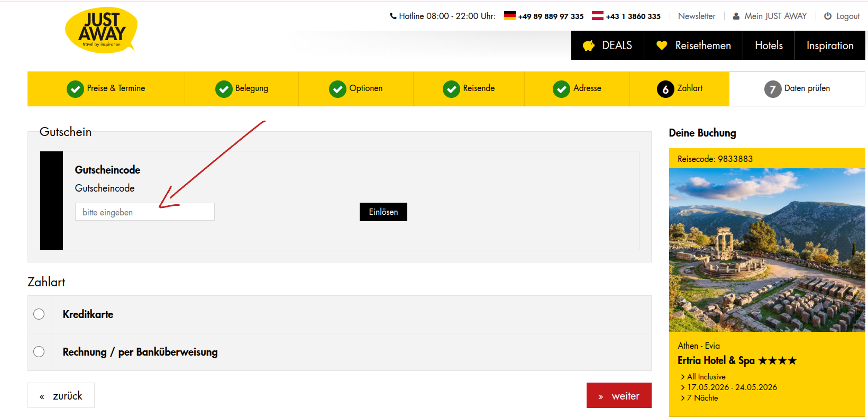Open Mein JUST AWAY link

click(x=775, y=16)
